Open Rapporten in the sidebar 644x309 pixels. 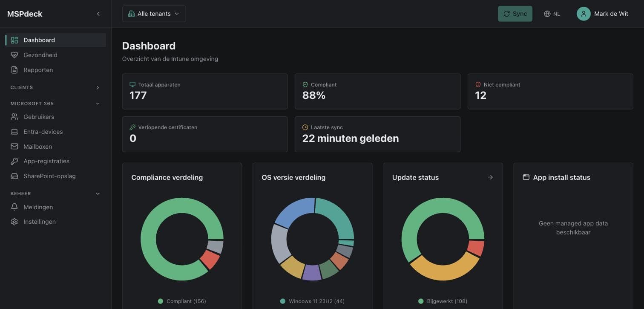pos(55,70)
